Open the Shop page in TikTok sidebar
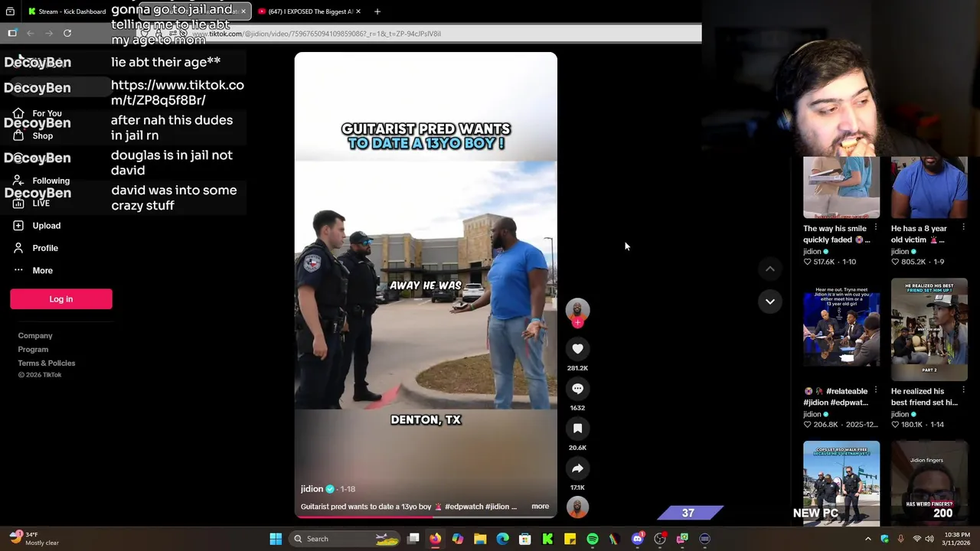This screenshot has height=551, width=980. [43, 135]
